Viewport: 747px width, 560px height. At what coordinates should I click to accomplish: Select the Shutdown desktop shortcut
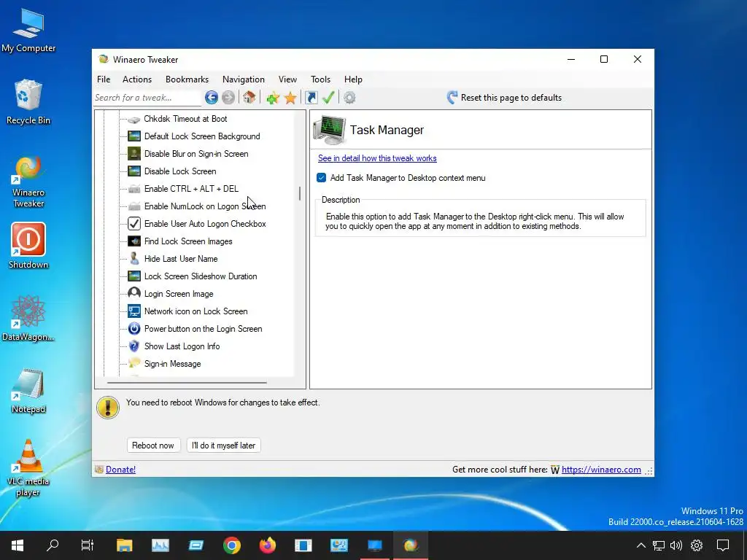tap(28, 246)
